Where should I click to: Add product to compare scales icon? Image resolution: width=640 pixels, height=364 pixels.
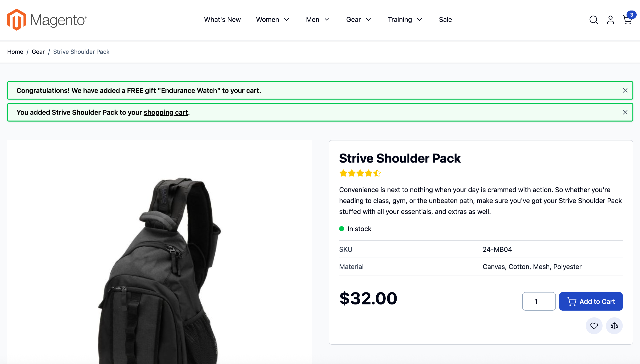pyautogui.click(x=614, y=326)
